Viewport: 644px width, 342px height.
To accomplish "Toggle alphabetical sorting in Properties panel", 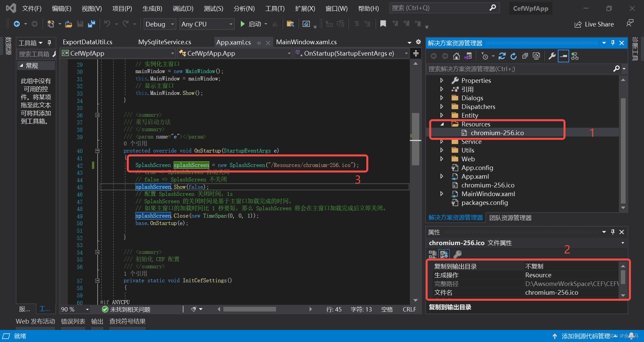I will point(444,254).
